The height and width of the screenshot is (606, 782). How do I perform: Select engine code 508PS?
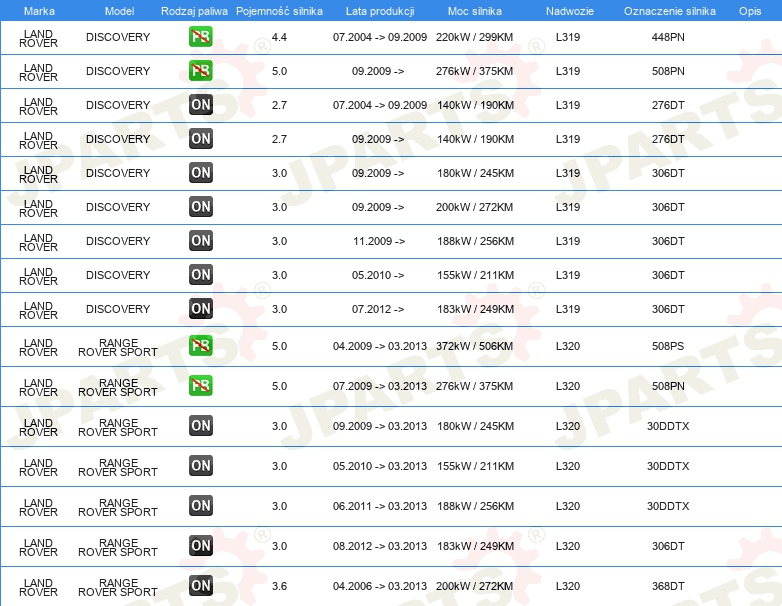[668, 346]
